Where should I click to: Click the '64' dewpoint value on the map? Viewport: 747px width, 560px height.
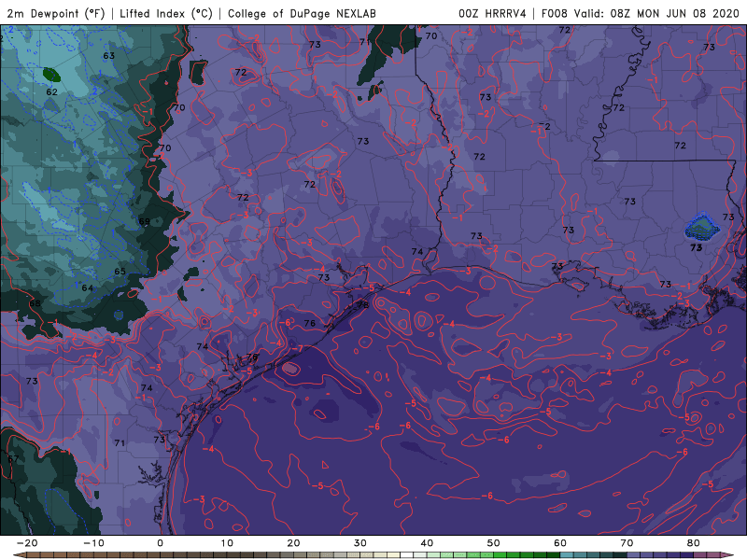tap(87, 288)
